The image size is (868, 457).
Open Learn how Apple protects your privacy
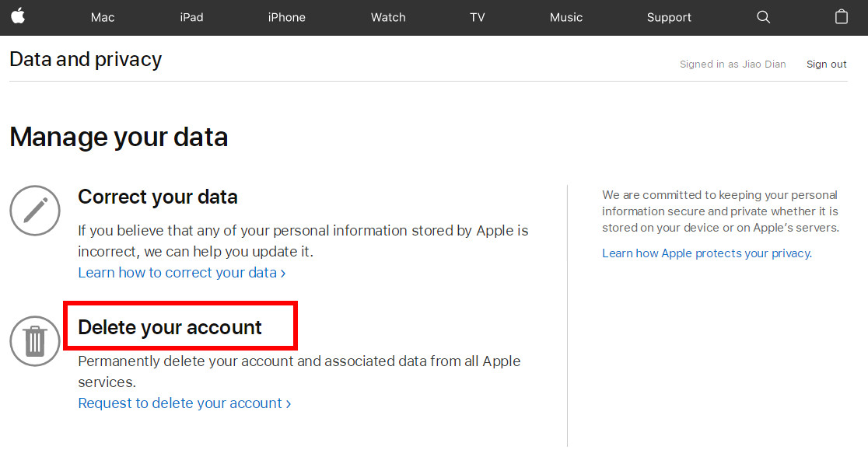click(x=706, y=253)
